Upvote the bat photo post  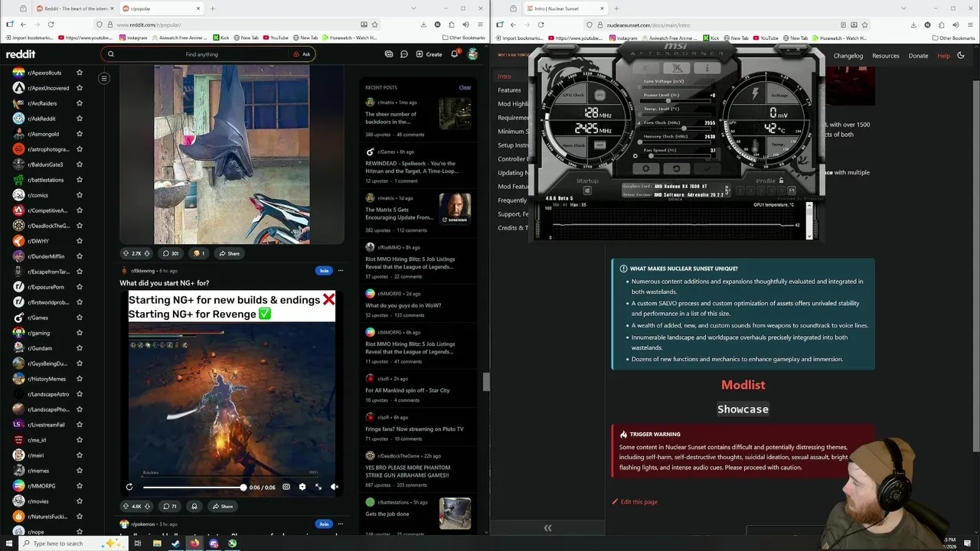(x=126, y=253)
